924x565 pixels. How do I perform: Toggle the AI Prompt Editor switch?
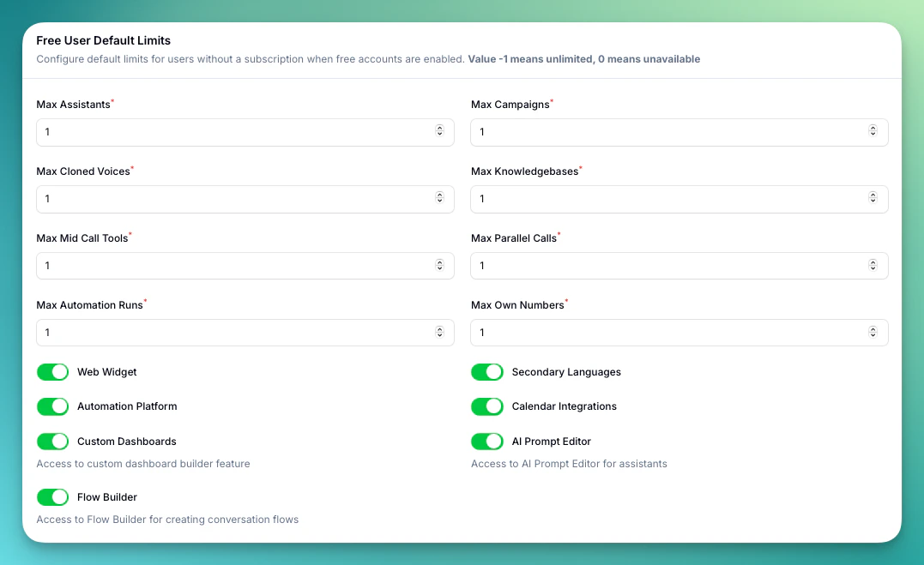tap(486, 442)
